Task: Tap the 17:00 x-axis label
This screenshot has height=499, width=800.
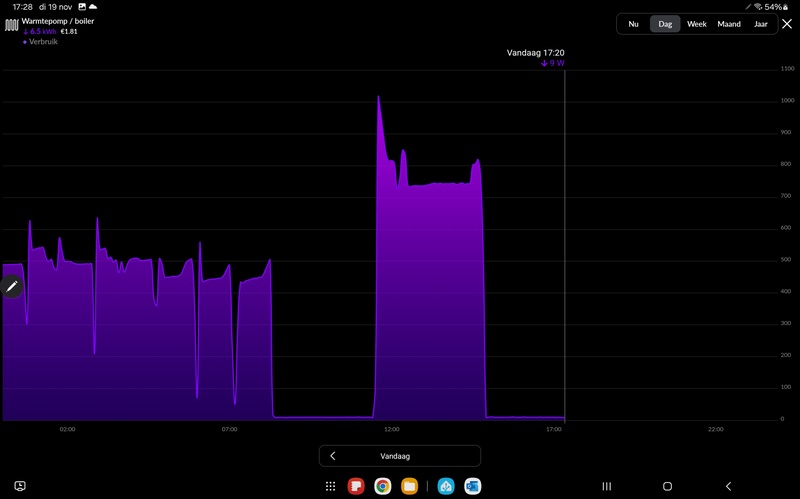Action: (x=554, y=429)
